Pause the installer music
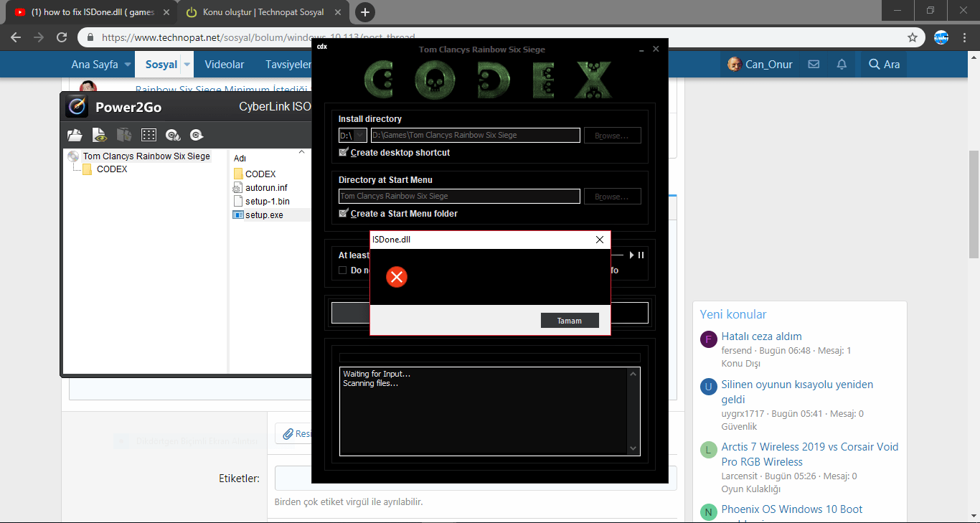Viewport: 980px width, 523px height. [641, 255]
